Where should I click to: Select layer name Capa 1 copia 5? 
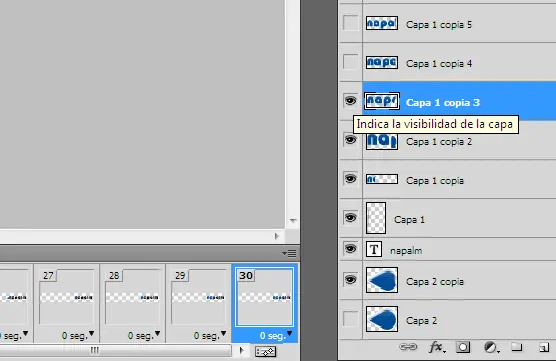(x=439, y=24)
